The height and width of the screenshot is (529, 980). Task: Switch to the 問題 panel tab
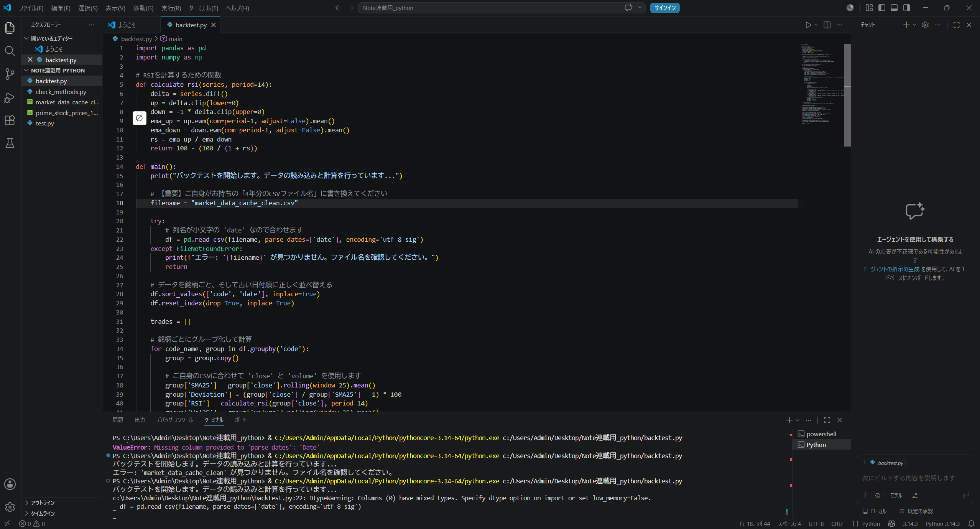[118, 420]
